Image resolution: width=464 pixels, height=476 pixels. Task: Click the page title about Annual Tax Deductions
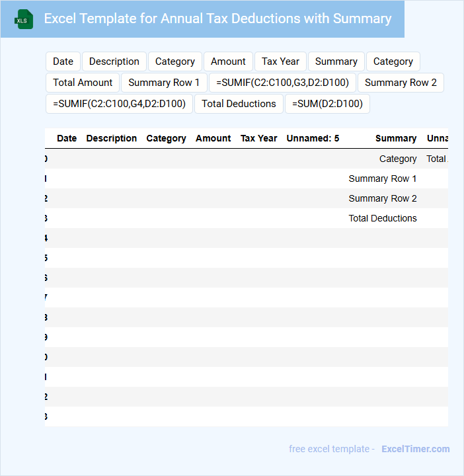(x=217, y=19)
